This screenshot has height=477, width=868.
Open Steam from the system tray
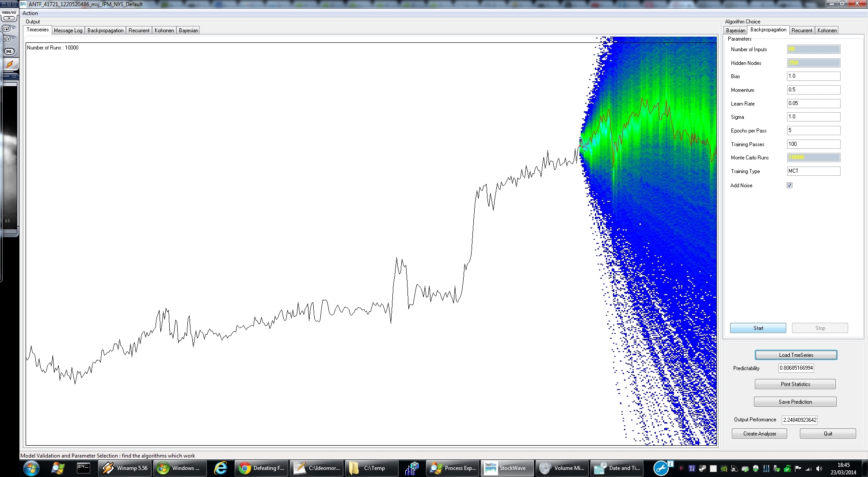[703, 469]
